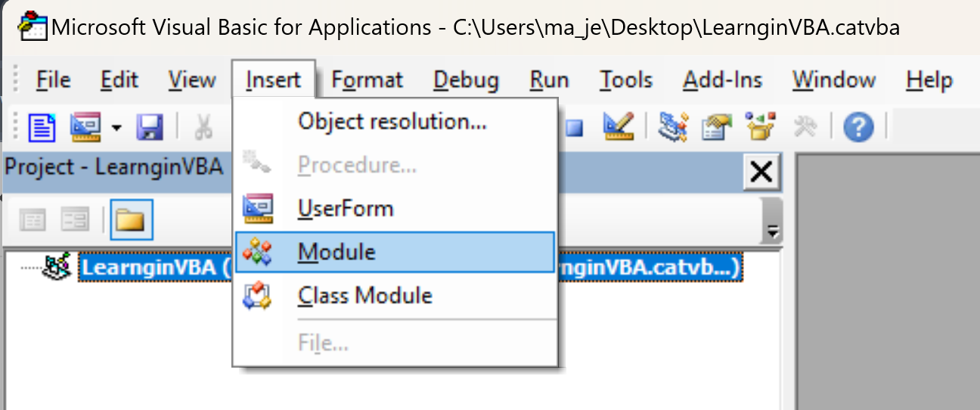Viewport: 980px width, 410px height.
Task: Save the project with the floppy disk icon
Action: (x=149, y=126)
